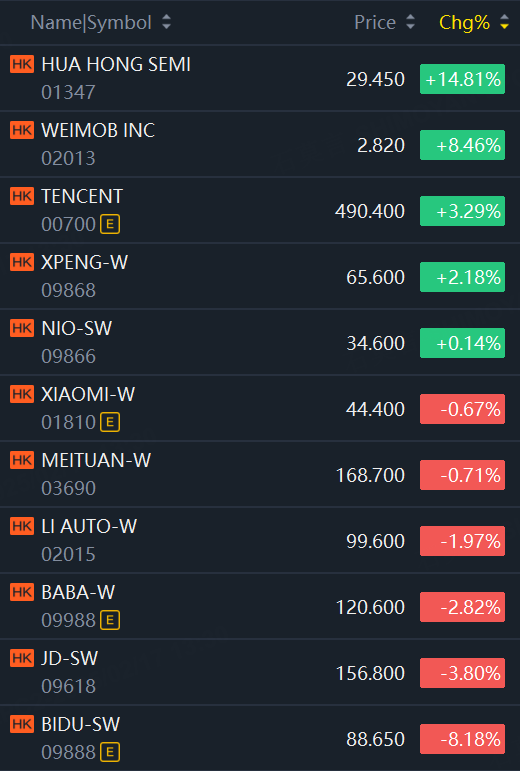Screen dimensions: 520x771
Task: Click the HK market badge beside NIO-SW
Action: (x=22, y=328)
